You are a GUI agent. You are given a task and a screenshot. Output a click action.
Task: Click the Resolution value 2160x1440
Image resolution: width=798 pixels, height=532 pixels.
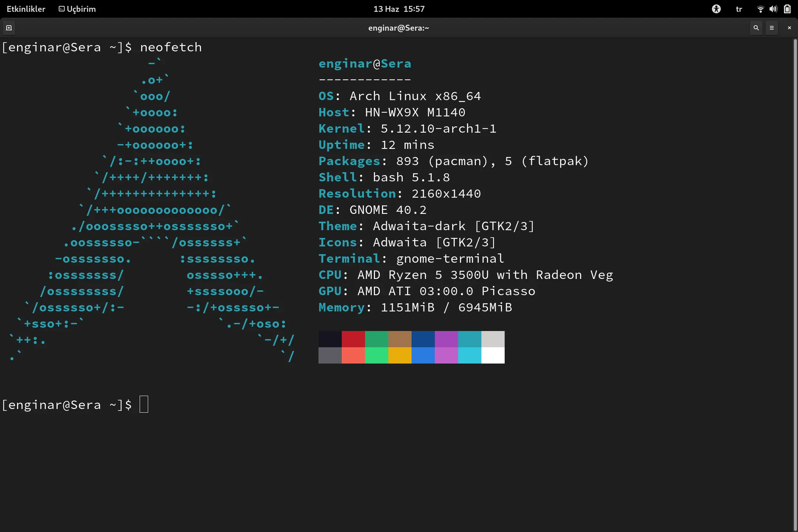coord(446,194)
